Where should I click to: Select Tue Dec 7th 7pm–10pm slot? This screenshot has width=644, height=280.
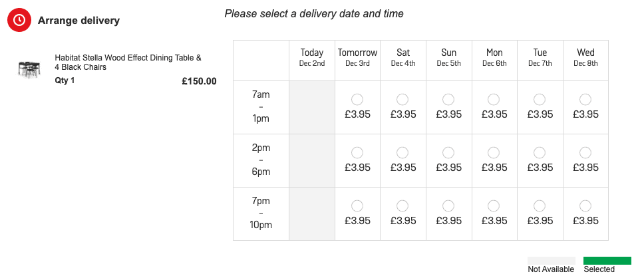coord(540,206)
